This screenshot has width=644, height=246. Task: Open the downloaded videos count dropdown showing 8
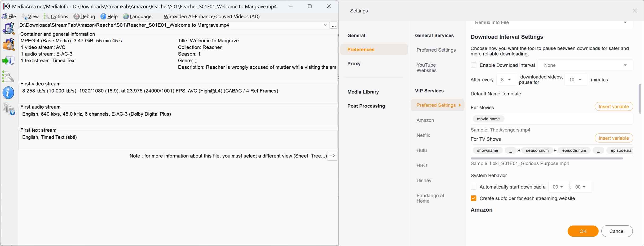506,79
